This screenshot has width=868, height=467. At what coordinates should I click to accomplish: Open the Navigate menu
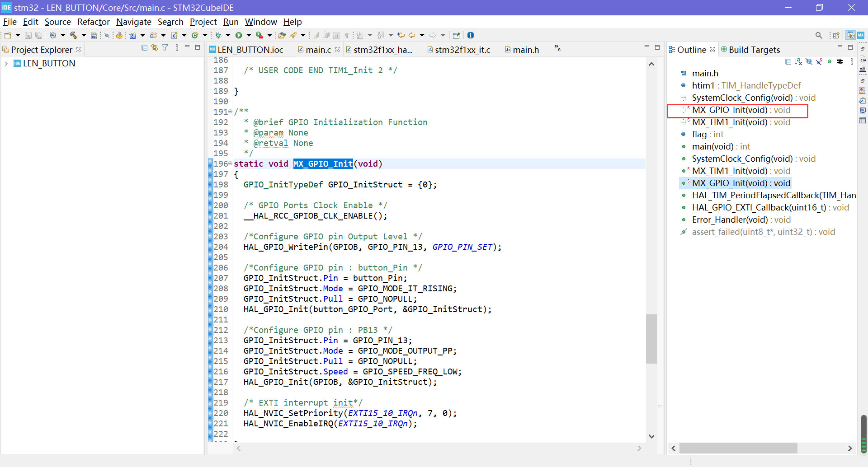point(134,22)
